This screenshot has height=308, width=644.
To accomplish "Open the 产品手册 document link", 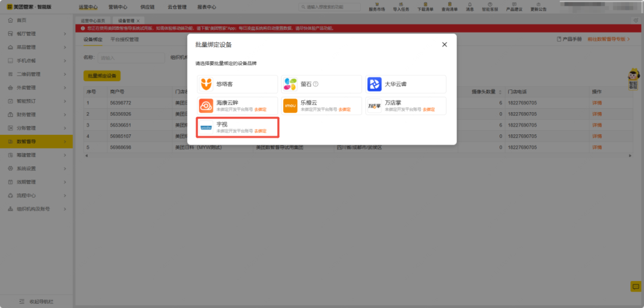I will [x=569, y=39].
